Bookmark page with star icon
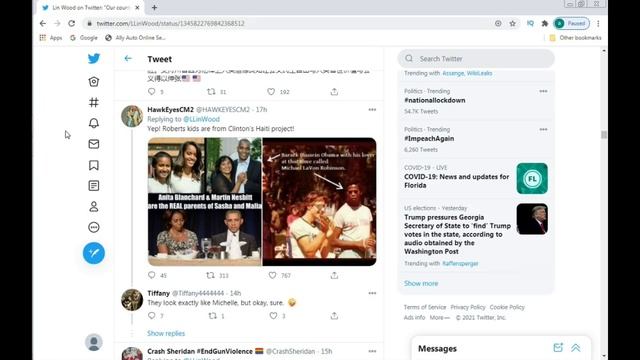 [x=513, y=23]
